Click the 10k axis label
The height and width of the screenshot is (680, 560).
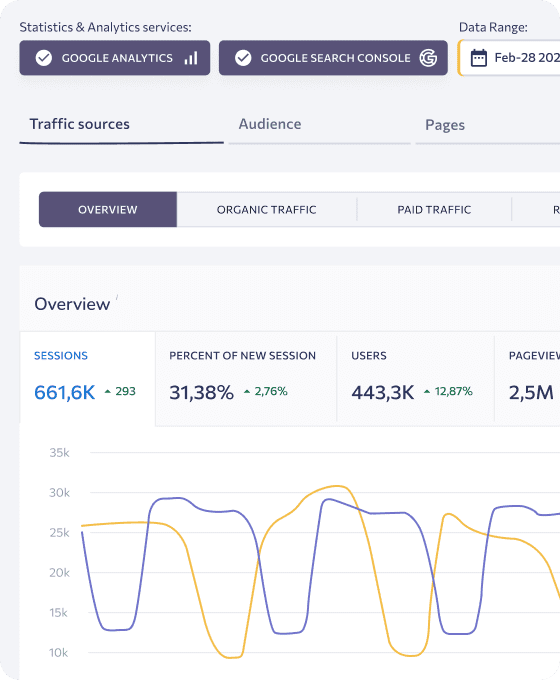[59, 653]
